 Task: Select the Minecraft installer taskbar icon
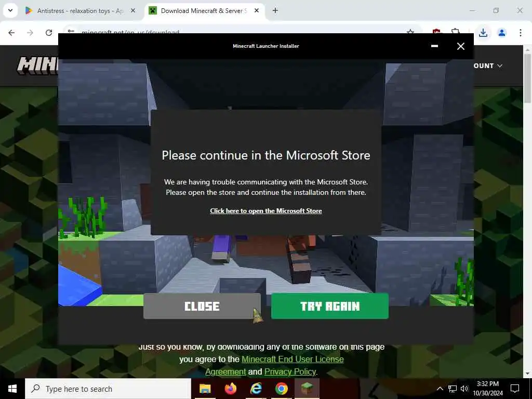click(x=307, y=389)
